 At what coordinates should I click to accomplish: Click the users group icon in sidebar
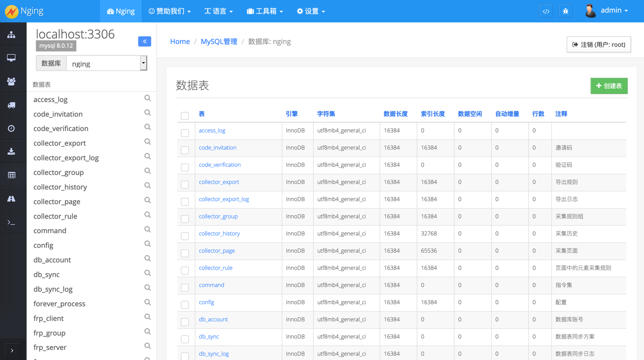click(x=11, y=81)
